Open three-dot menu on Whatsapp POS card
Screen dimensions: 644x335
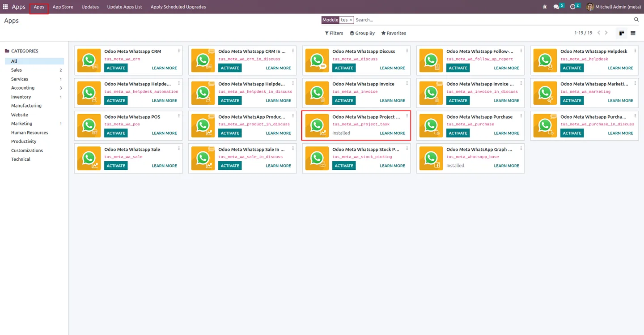pyautogui.click(x=179, y=116)
